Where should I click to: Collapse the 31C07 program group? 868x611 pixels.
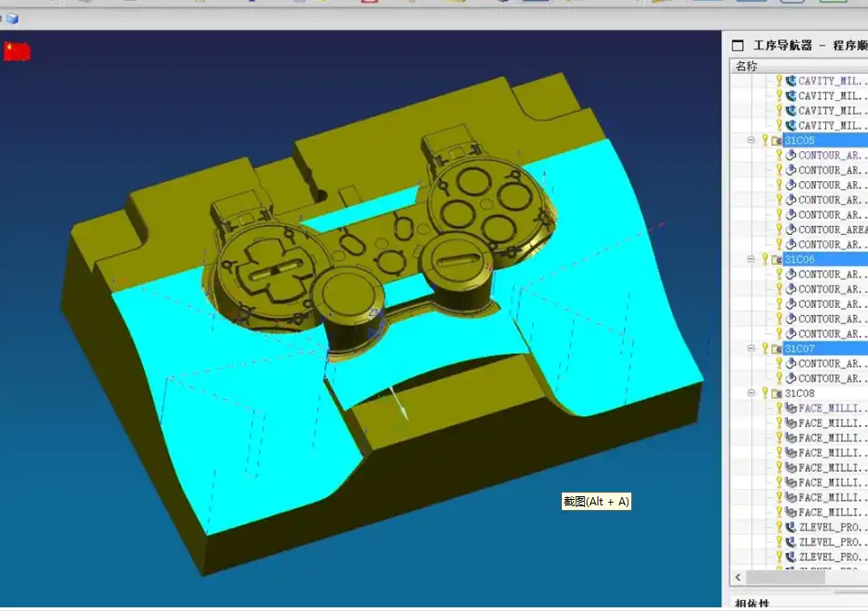pyautogui.click(x=751, y=349)
